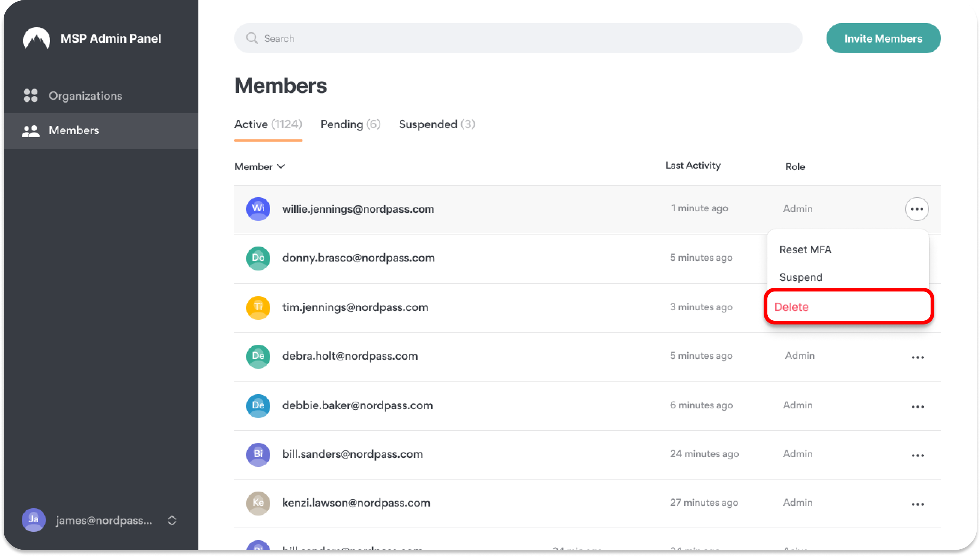The height and width of the screenshot is (556, 980).
Task: Click '3 minutes ago' activity cell
Action: pos(701,307)
